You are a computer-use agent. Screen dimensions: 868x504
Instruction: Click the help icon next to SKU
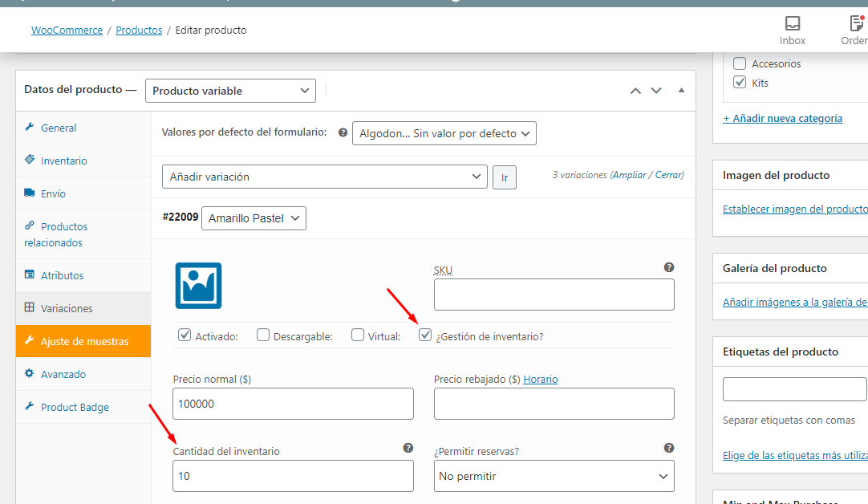pyautogui.click(x=668, y=267)
